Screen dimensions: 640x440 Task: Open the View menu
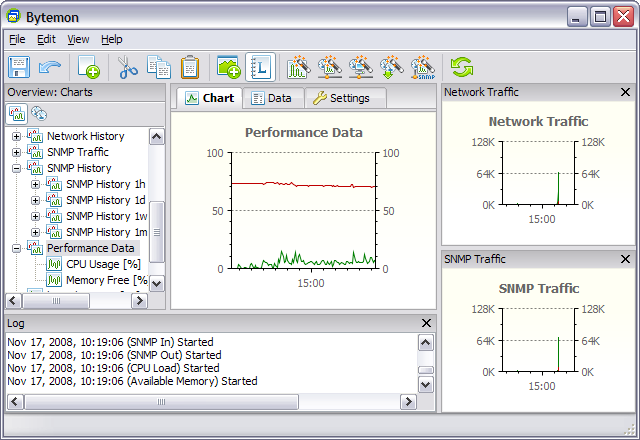tap(78, 39)
